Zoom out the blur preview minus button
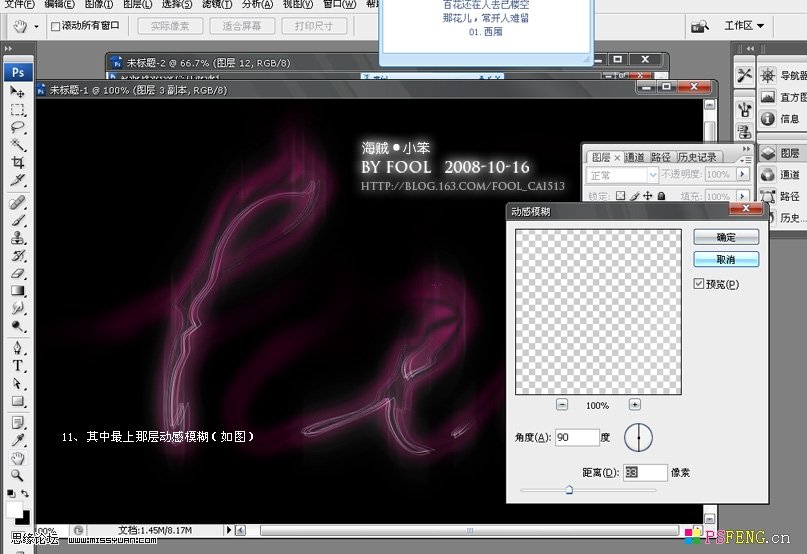Image resolution: width=807 pixels, height=554 pixels. (562, 405)
